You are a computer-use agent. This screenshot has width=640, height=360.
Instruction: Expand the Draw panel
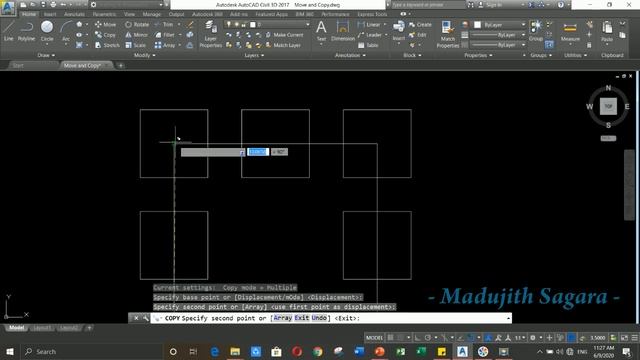(46, 55)
